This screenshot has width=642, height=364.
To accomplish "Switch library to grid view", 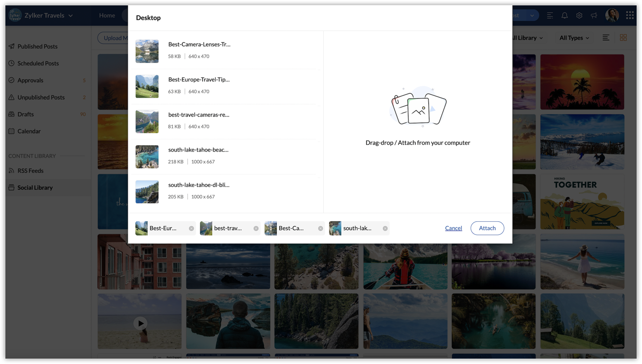I will tap(623, 38).
